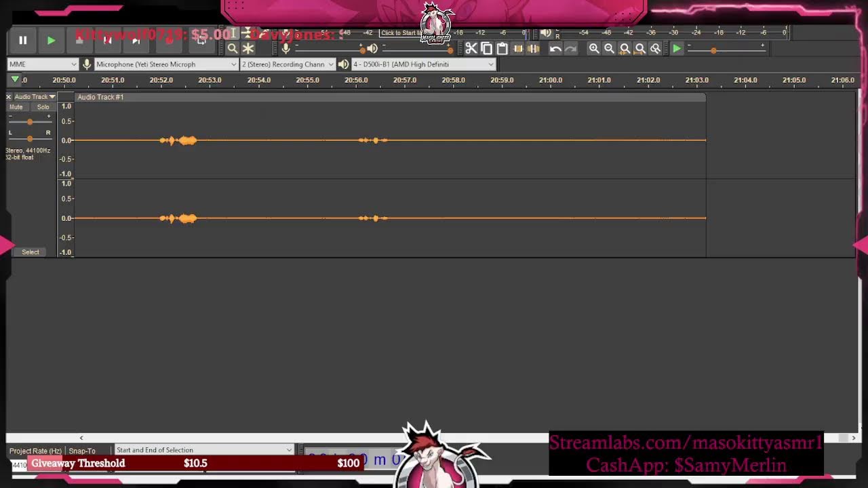Click the playback volume speaker icon
Image resolution: width=868 pixels, height=488 pixels.
coord(372,48)
